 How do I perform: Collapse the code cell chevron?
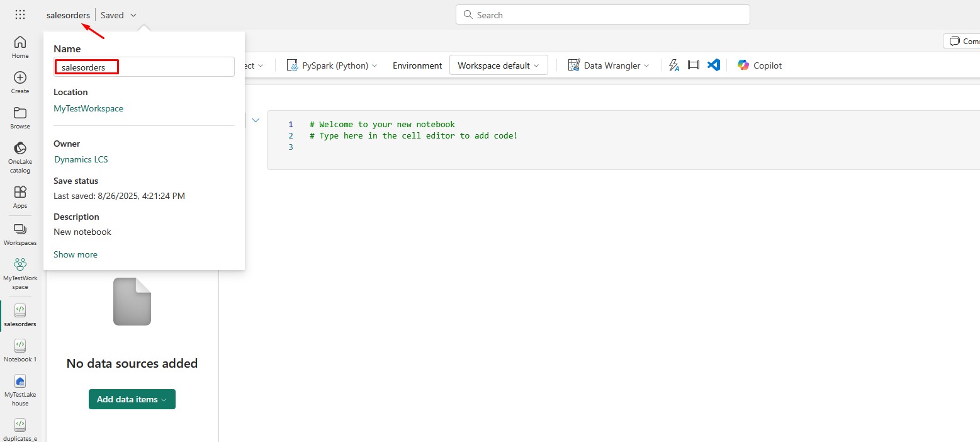click(x=256, y=120)
